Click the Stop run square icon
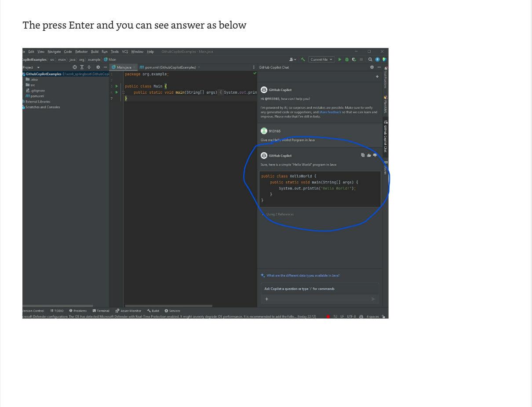This screenshot has height=407, width=532. pyautogui.click(x=361, y=59)
